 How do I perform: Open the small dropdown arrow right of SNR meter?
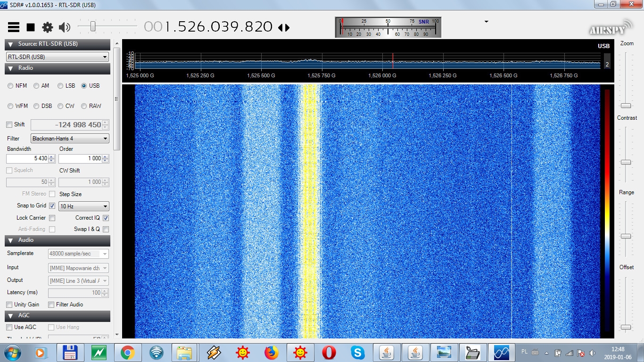[x=486, y=22]
